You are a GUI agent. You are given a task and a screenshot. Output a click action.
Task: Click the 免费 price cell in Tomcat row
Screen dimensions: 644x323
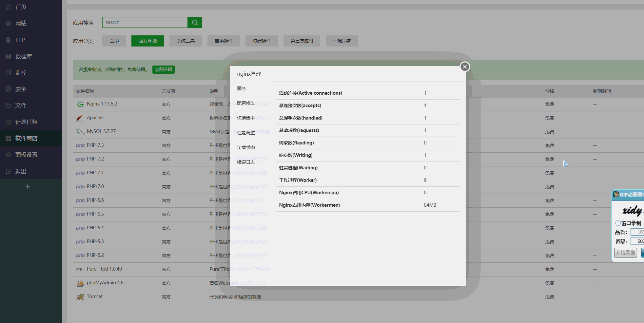tap(550, 297)
